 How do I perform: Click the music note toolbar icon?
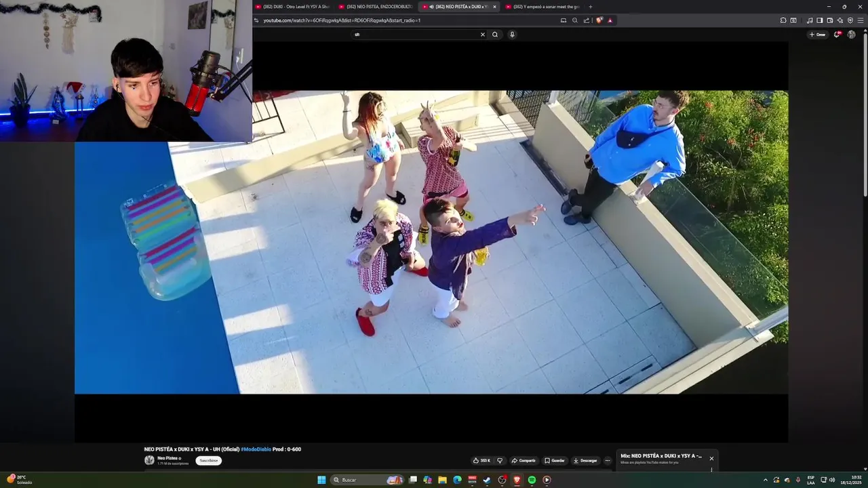[x=810, y=20]
